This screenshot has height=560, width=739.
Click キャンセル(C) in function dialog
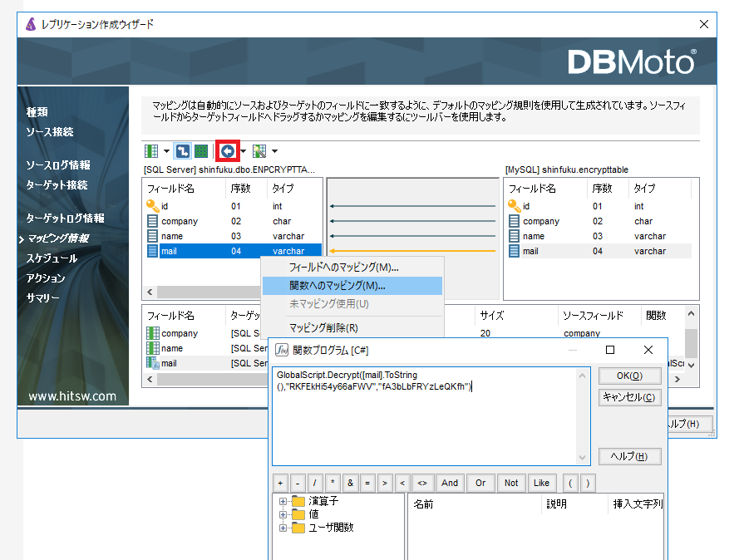(x=629, y=397)
